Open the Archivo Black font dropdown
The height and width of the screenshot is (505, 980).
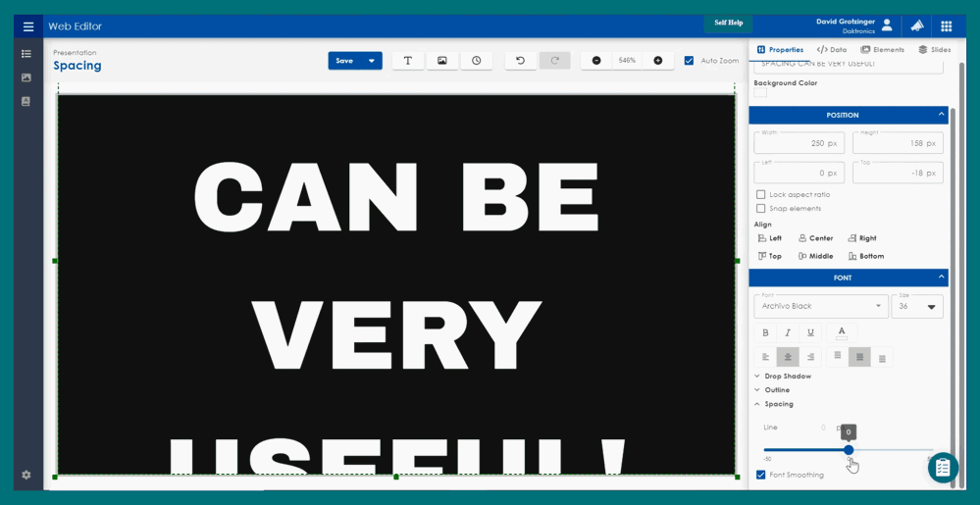click(x=821, y=306)
